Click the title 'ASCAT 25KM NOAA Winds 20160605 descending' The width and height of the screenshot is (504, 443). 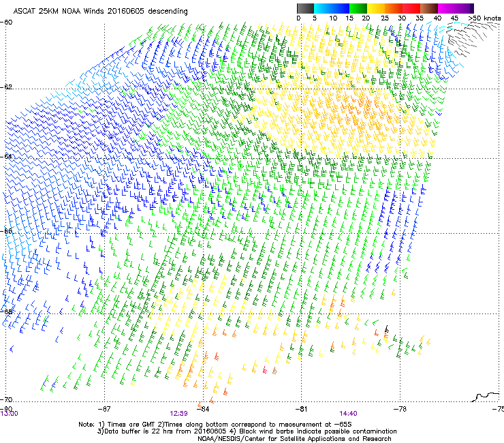click(x=101, y=12)
